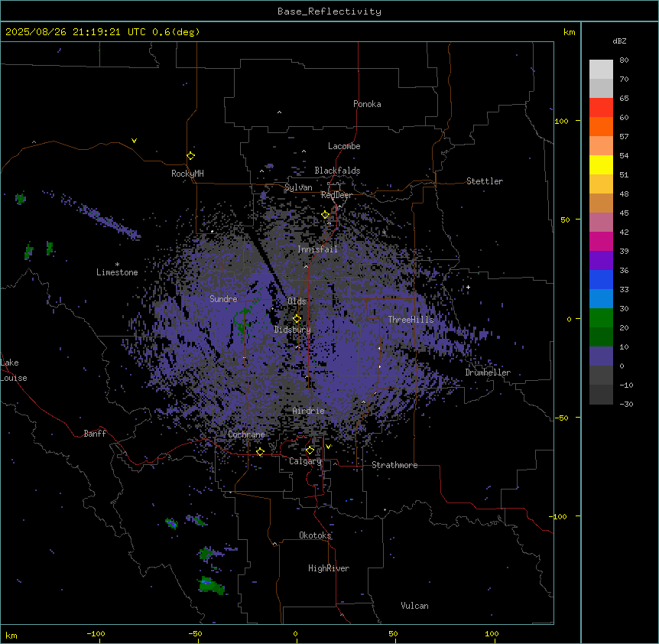Click the yellow diamond marker below Cochrane
The height and width of the screenshot is (644, 659).
(x=260, y=452)
